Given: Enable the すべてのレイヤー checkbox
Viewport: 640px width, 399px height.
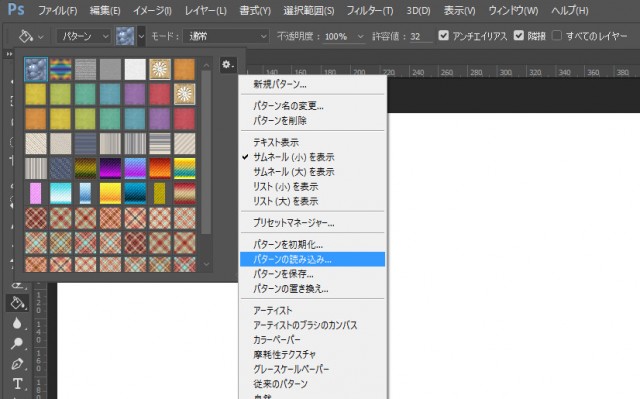Looking at the screenshot, I should [x=557, y=35].
